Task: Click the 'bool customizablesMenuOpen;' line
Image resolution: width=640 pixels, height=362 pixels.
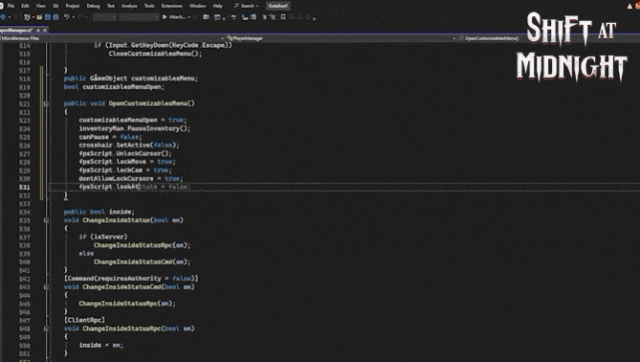Action: (114, 87)
